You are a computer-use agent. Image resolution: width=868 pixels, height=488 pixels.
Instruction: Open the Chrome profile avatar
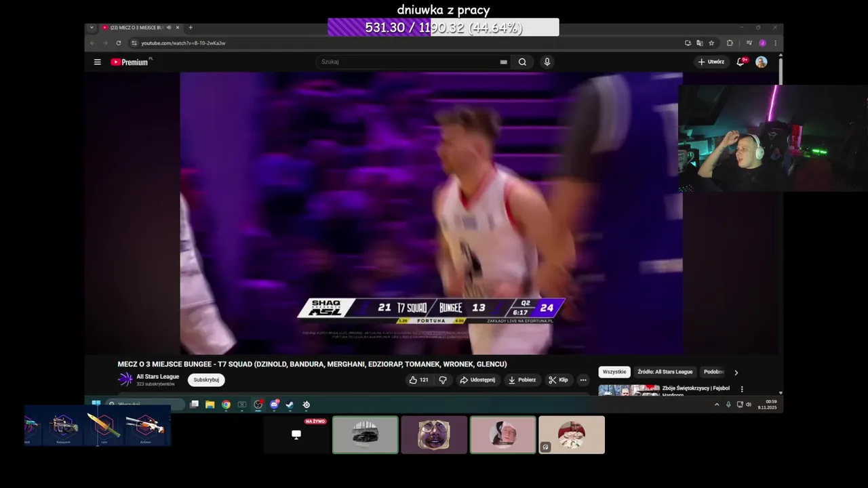[762, 43]
